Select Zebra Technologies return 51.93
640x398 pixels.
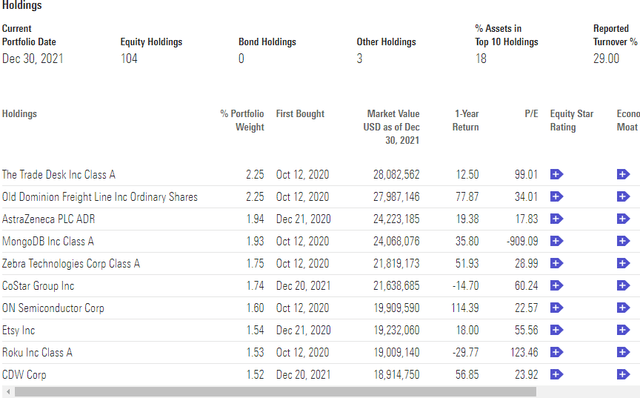pyautogui.click(x=467, y=264)
